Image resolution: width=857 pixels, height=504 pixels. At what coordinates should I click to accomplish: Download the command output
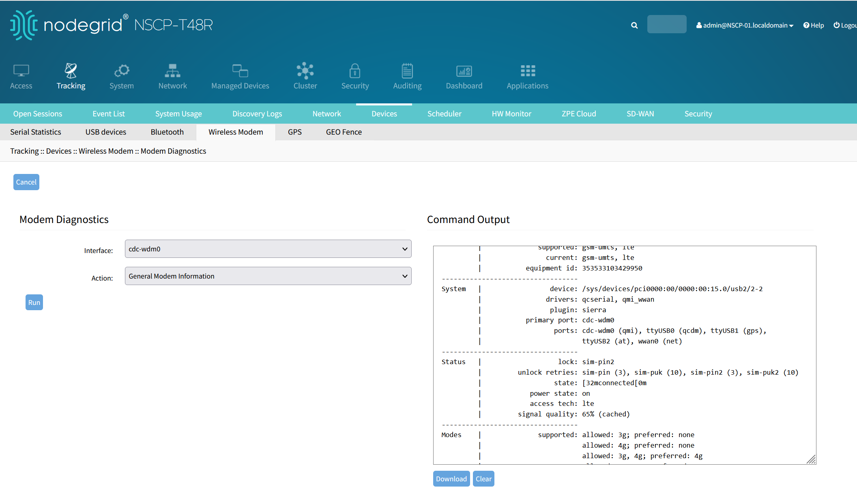coord(451,479)
